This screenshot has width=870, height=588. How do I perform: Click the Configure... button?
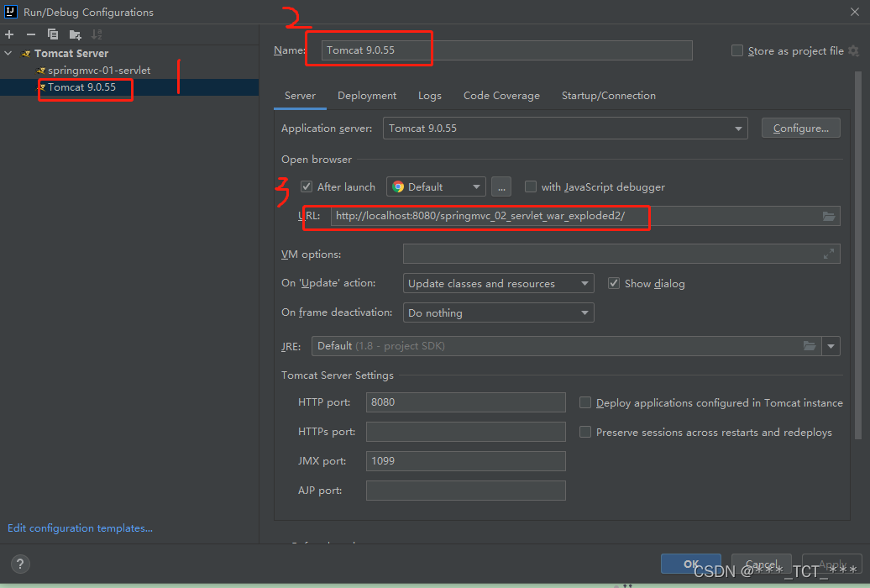(x=800, y=129)
